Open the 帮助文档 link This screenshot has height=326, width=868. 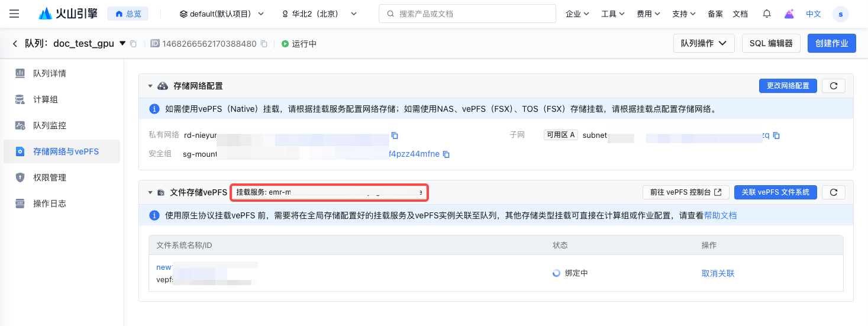(720, 216)
